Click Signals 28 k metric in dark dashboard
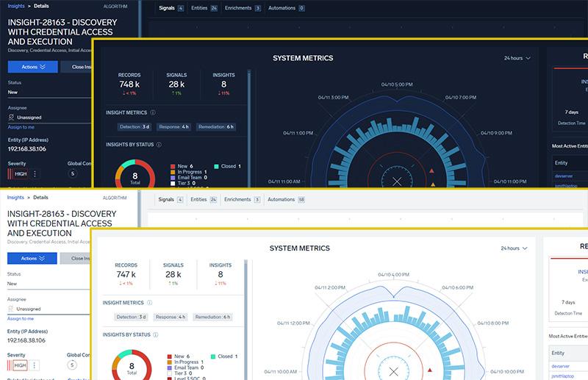This screenshot has width=588, height=380. point(176,84)
